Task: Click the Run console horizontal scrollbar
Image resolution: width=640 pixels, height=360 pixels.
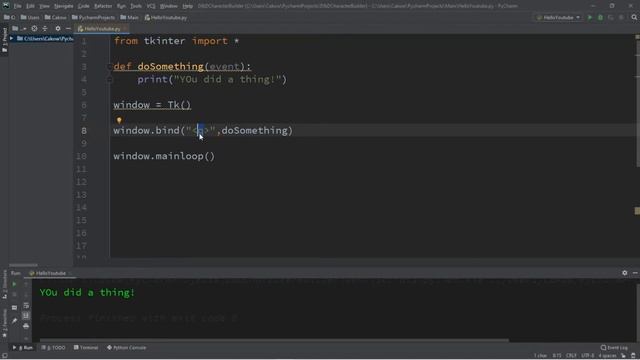Action: pos(274,340)
